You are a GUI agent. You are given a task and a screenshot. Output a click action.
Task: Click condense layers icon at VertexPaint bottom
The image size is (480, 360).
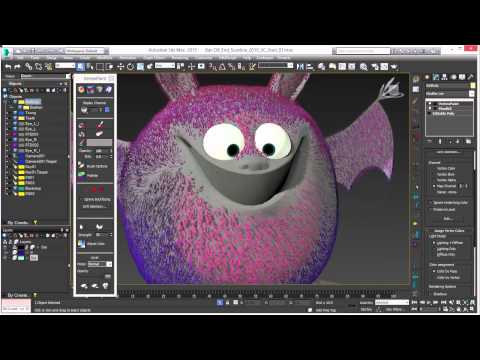point(105,286)
